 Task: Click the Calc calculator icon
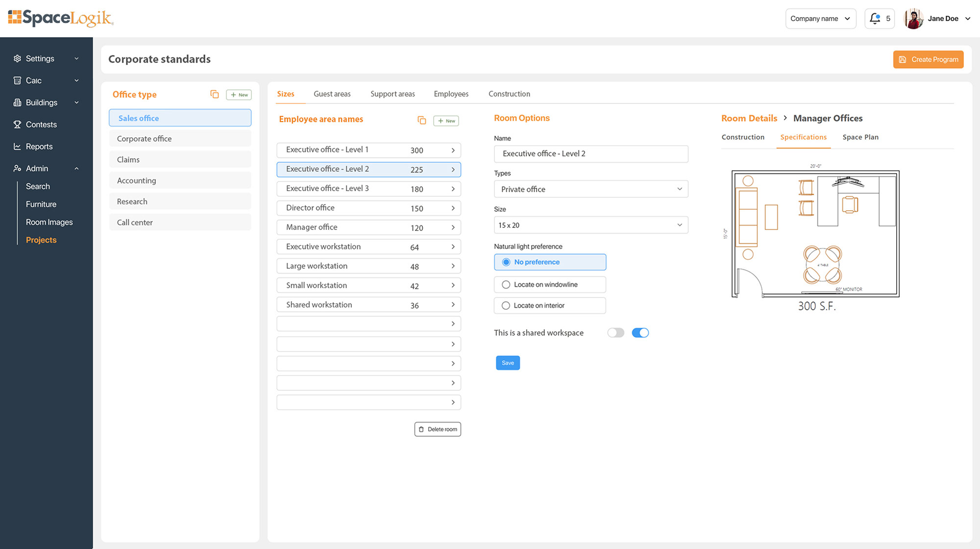17,80
